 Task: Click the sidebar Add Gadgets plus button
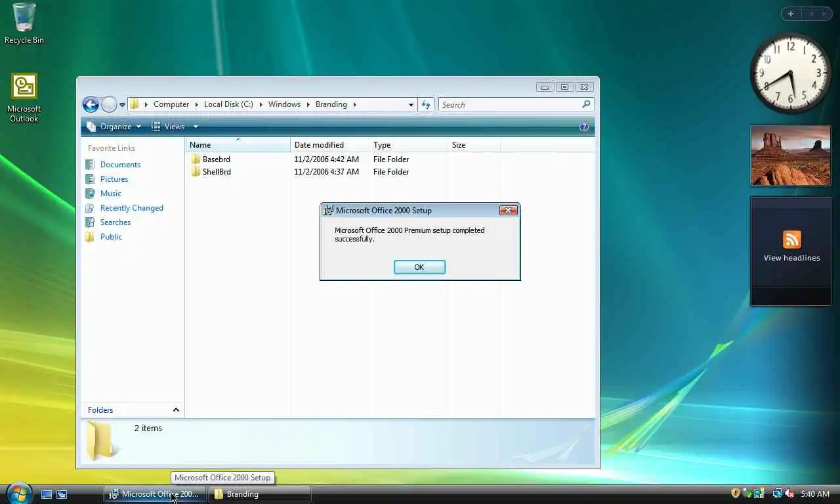(x=790, y=14)
